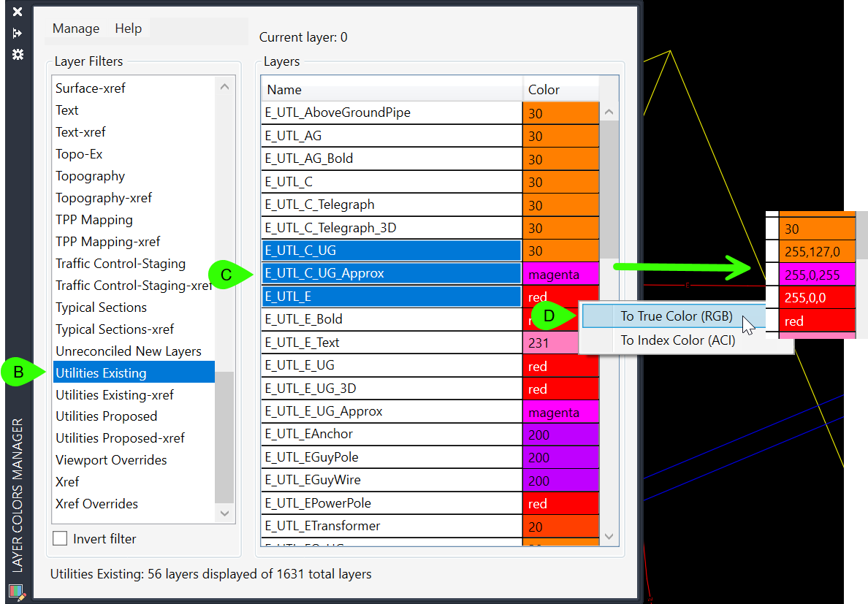Viewport: 868px width, 604px height.
Task: Open the Manage menu
Action: [x=76, y=28]
